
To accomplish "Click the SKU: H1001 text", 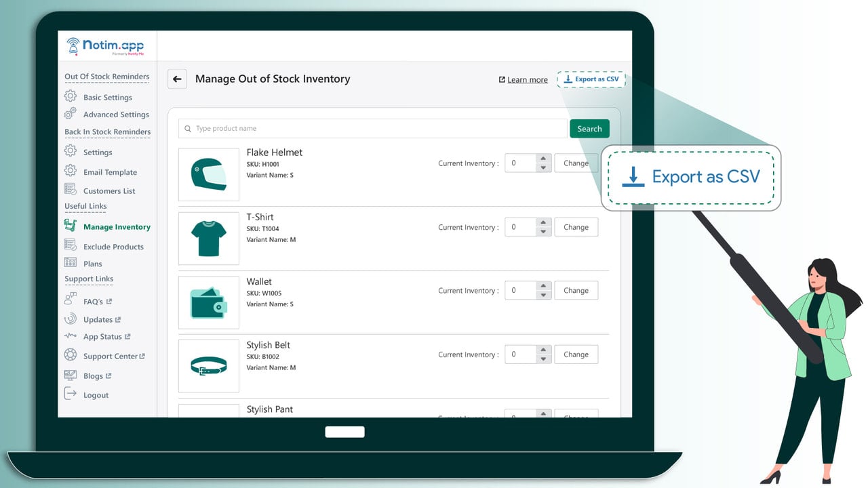I will click(263, 165).
